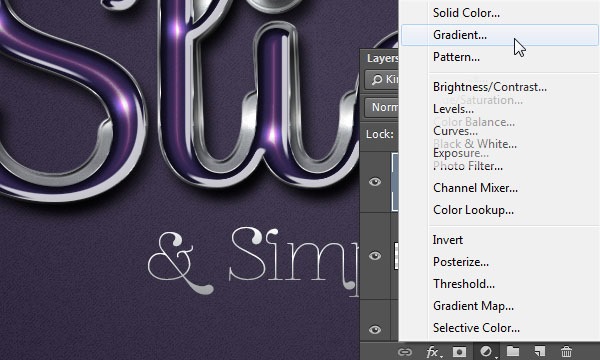Click the link layers icon
The height and width of the screenshot is (360, 600).
coord(404,352)
